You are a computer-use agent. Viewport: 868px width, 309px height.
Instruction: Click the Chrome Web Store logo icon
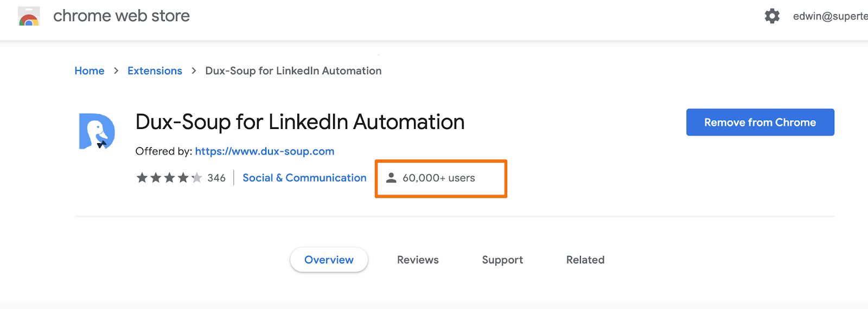[29, 16]
